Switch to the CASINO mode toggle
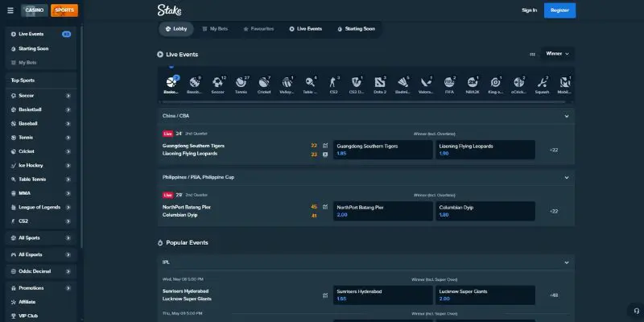The width and height of the screenshot is (644, 322). pyautogui.click(x=35, y=10)
